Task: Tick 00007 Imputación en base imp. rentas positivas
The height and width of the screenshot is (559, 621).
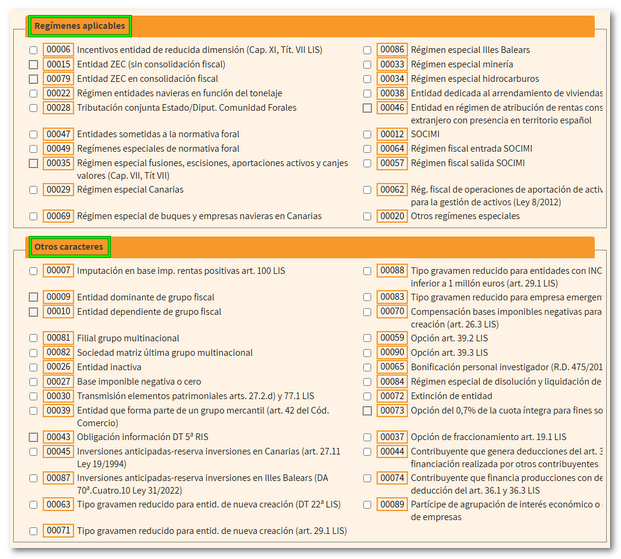Action: (33, 271)
